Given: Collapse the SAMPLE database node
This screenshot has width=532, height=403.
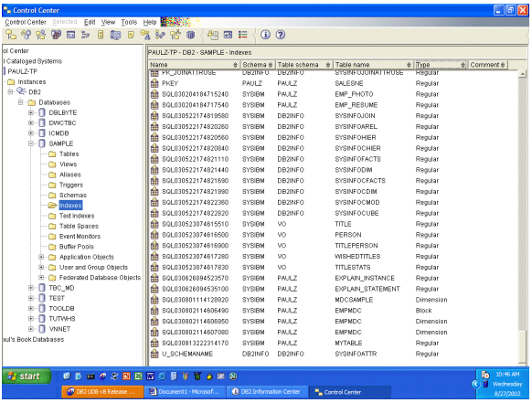Looking at the screenshot, I should (x=31, y=143).
